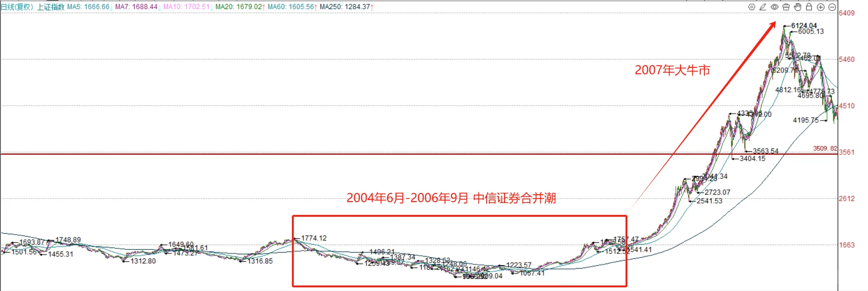Screen dimensions: 868x291
Task: Click the 上证指数 title label
Action: [x=51, y=7]
